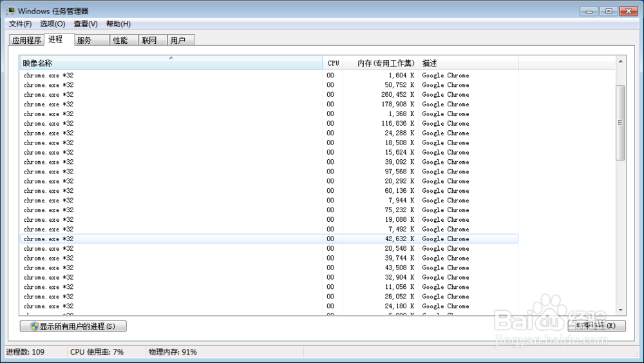This screenshot has width=644, height=363.
Task: Select chrome.exe row using 60,136 K
Action: [x=269, y=191]
